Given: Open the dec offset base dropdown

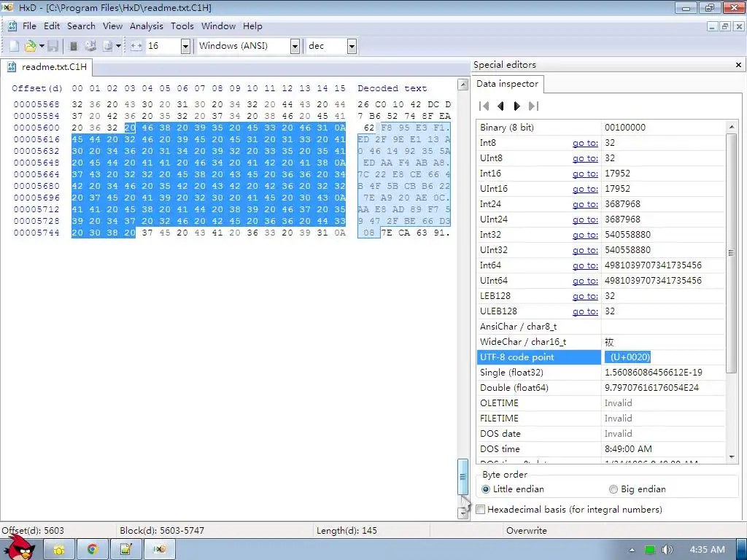Looking at the screenshot, I should tap(352, 46).
